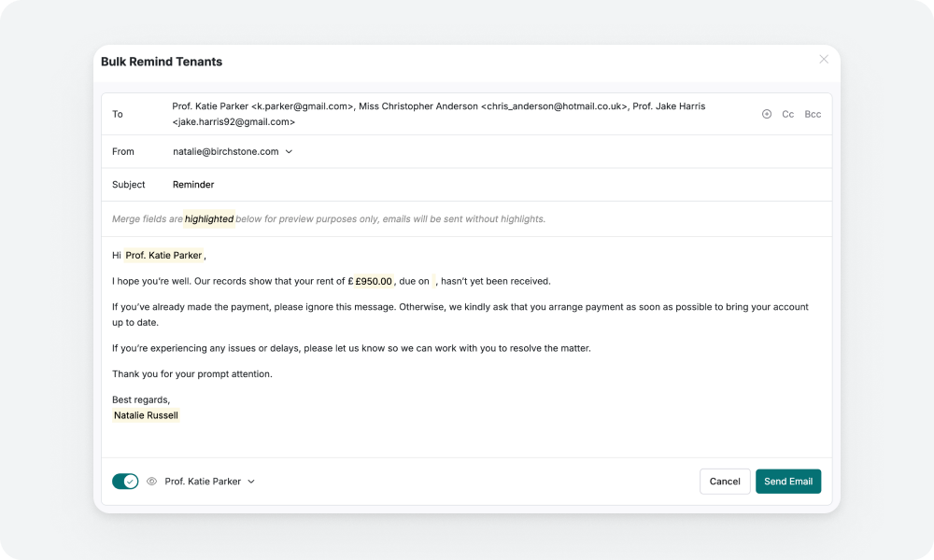Click the empty due date merge field
The image size is (934, 560).
pos(432,280)
